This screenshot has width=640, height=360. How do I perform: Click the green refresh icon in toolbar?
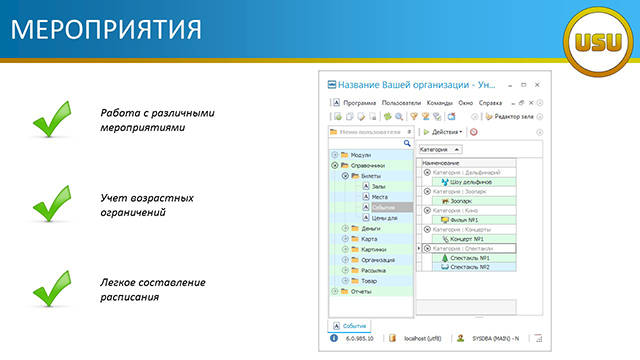[x=387, y=117]
